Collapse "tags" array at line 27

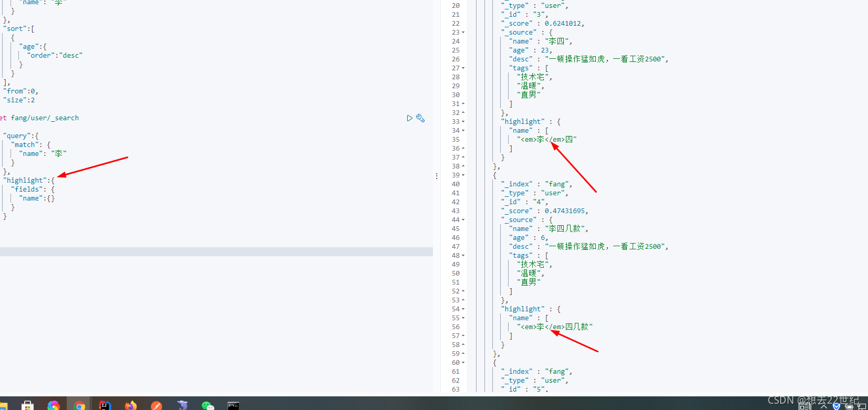(x=463, y=68)
